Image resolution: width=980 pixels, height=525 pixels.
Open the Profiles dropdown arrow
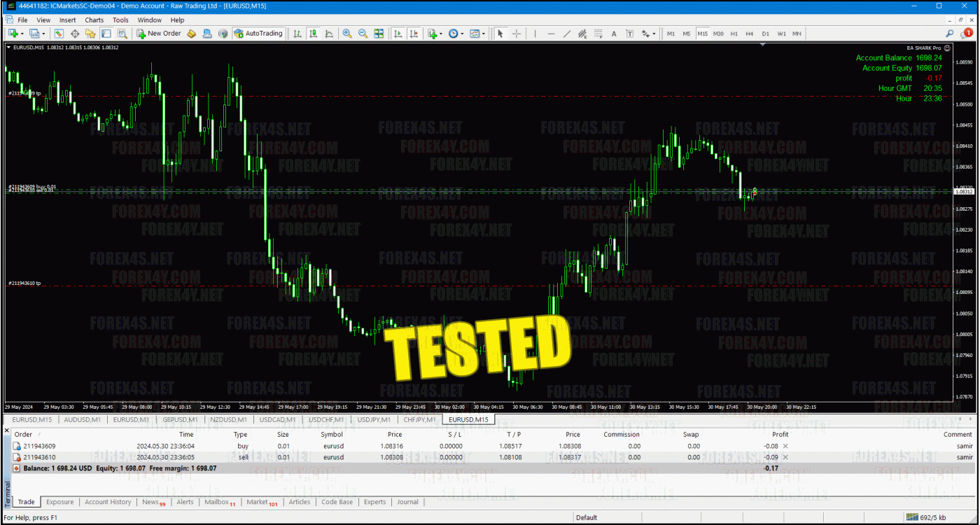click(43, 34)
